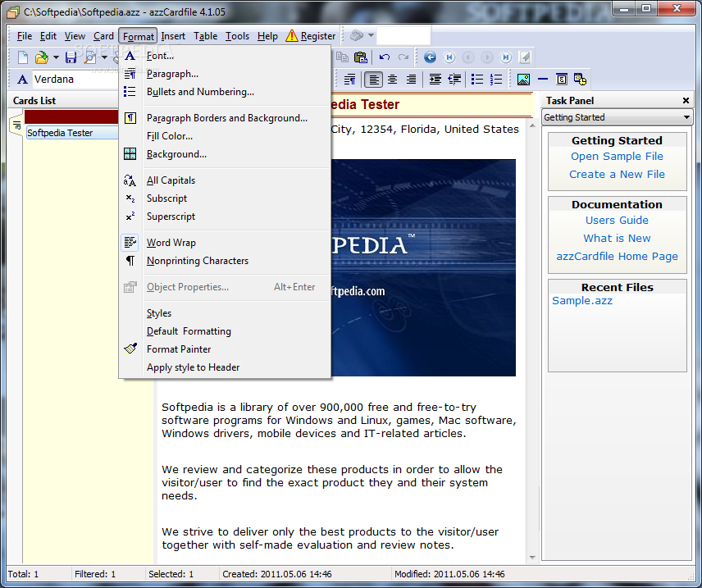Click the printer icon next to Register
This screenshot has width=702, height=588.
point(357,35)
